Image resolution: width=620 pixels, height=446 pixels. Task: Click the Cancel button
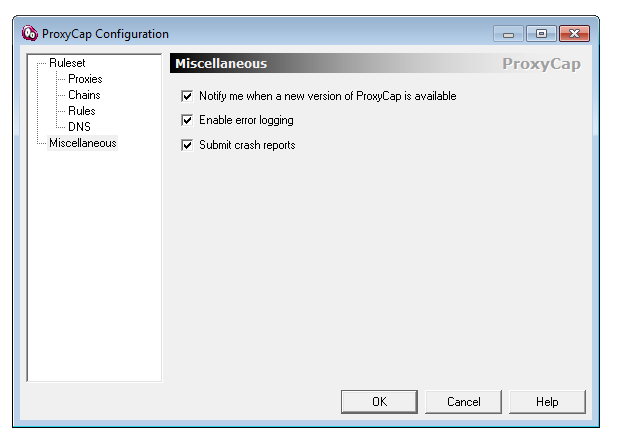point(463,402)
